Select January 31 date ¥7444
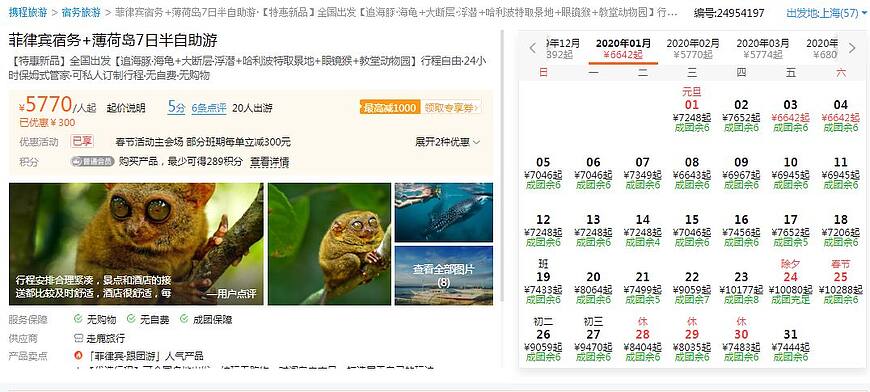The width and height of the screenshot is (870, 392). click(791, 346)
